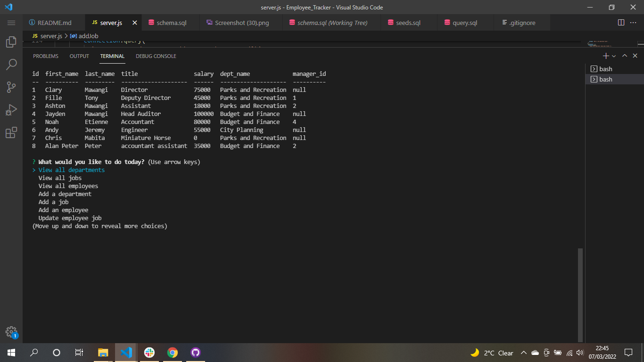Image resolution: width=644 pixels, height=362 pixels.
Task: Click the addJob breadcrumb
Action: tap(90, 35)
